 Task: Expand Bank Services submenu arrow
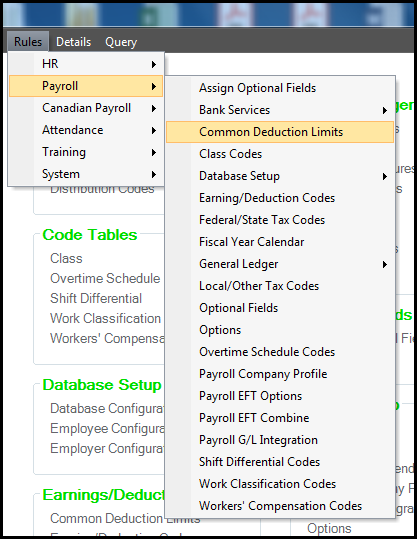(385, 110)
